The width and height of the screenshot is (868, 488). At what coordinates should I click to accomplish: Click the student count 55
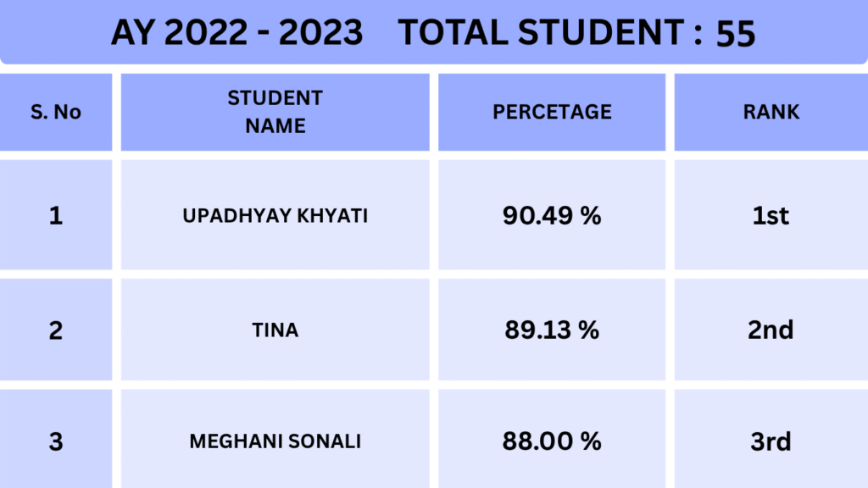tap(735, 34)
